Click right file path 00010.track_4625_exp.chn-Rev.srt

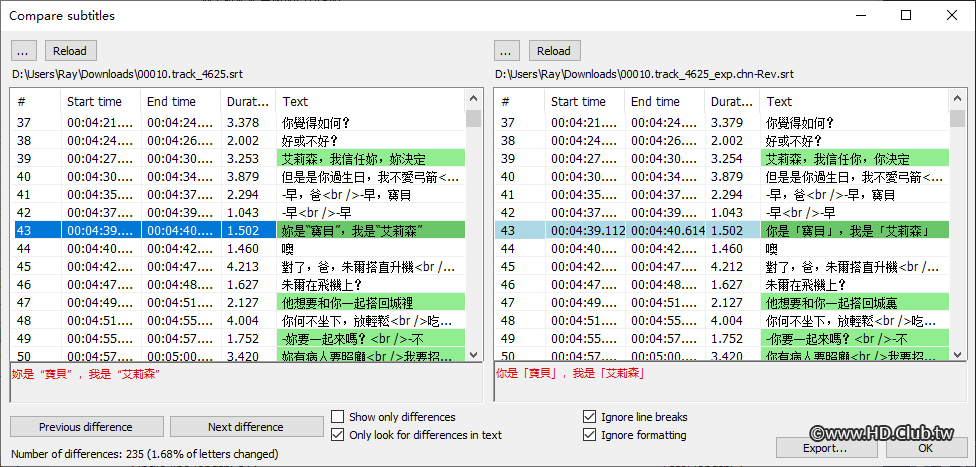644,74
